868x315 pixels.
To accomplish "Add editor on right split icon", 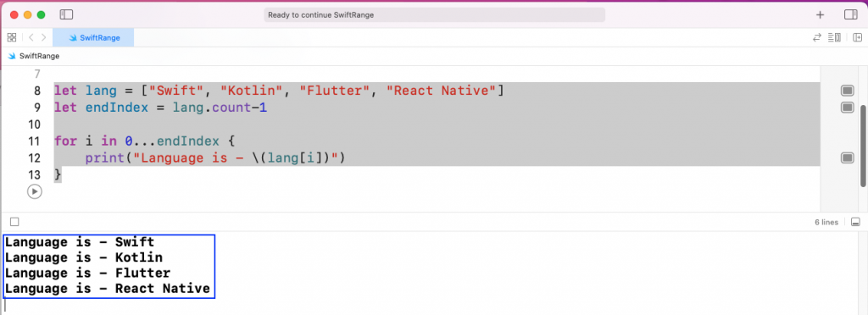I will pyautogui.click(x=858, y=37).
